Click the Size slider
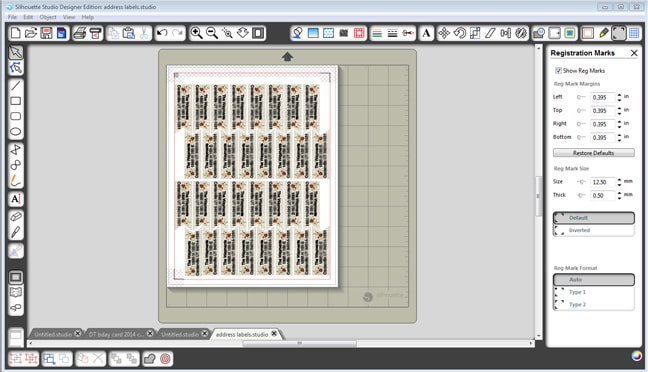The width and height of the screenshot is (648, 372). pyautogui.click(x=581, y=182)
